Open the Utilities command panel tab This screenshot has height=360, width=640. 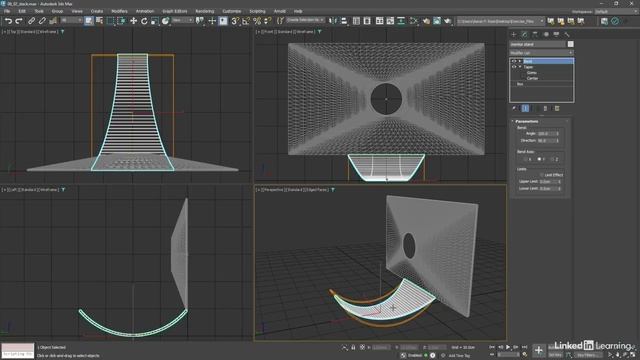pos(567,34)
